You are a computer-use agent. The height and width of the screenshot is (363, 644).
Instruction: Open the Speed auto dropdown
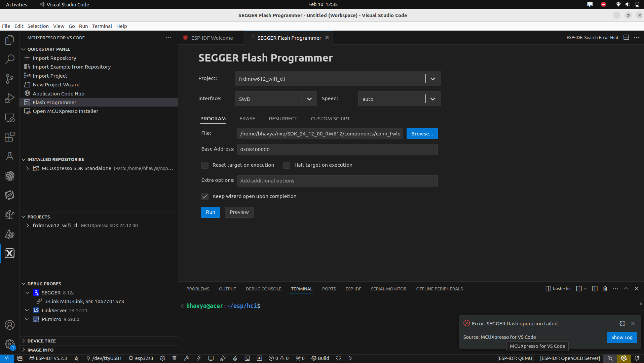(399, 99)
